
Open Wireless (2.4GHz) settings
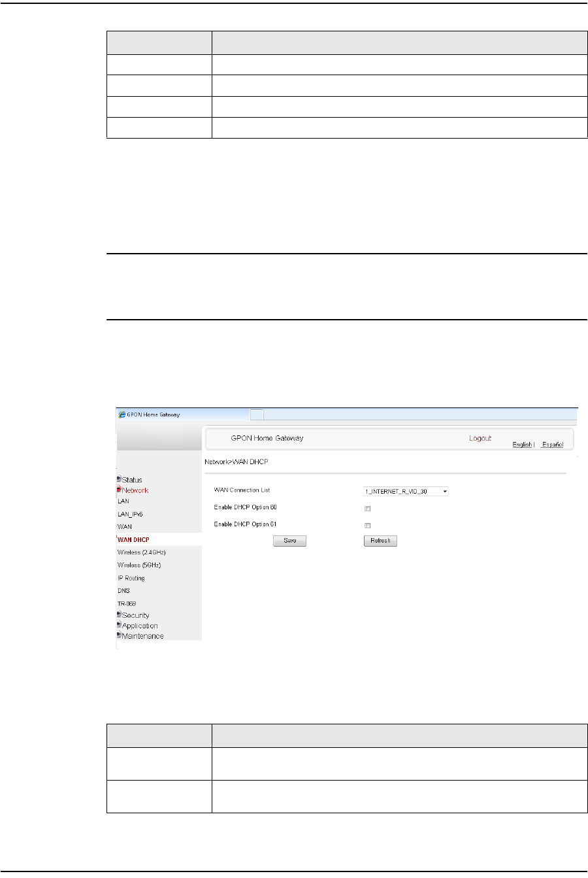(142, 552)
